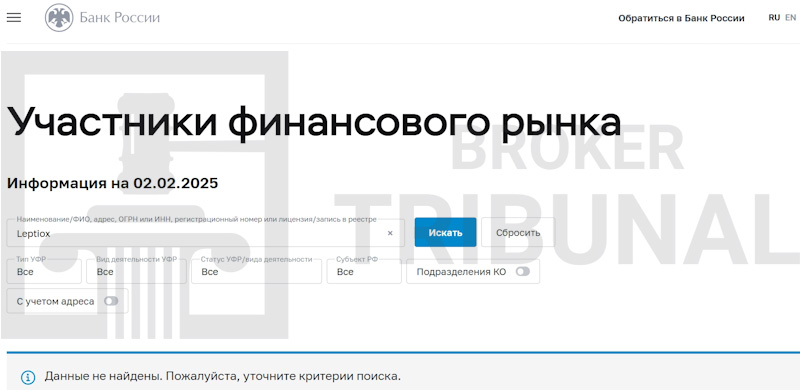Image resolution: width=800 pixels, height=390 pixels.
Task: Click the Банк России logo text
Action: 119,18
